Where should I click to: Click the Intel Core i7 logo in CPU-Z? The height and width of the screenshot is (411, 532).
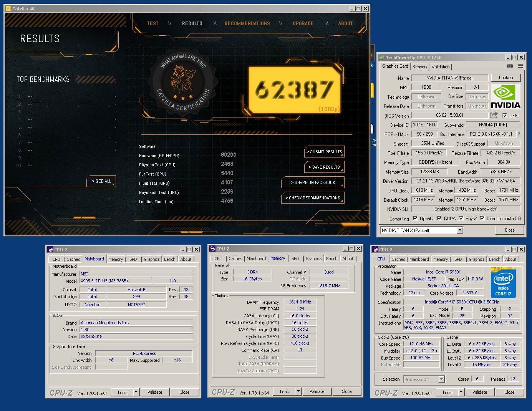pos(503,282)
